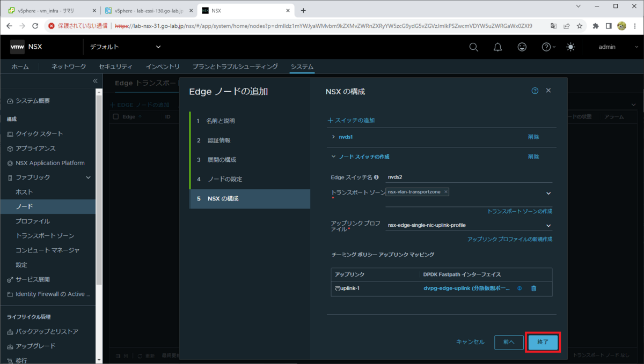Open Chrome three-dot menu
Viewport: 644px width, 364px height.
634,26
